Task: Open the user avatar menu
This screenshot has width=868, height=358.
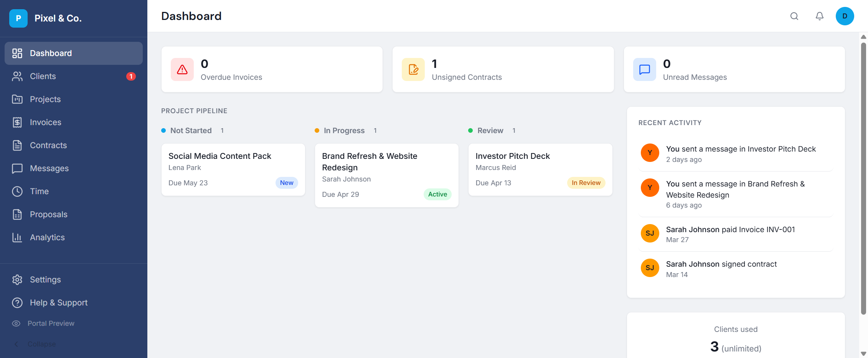Action: (845, 16)
